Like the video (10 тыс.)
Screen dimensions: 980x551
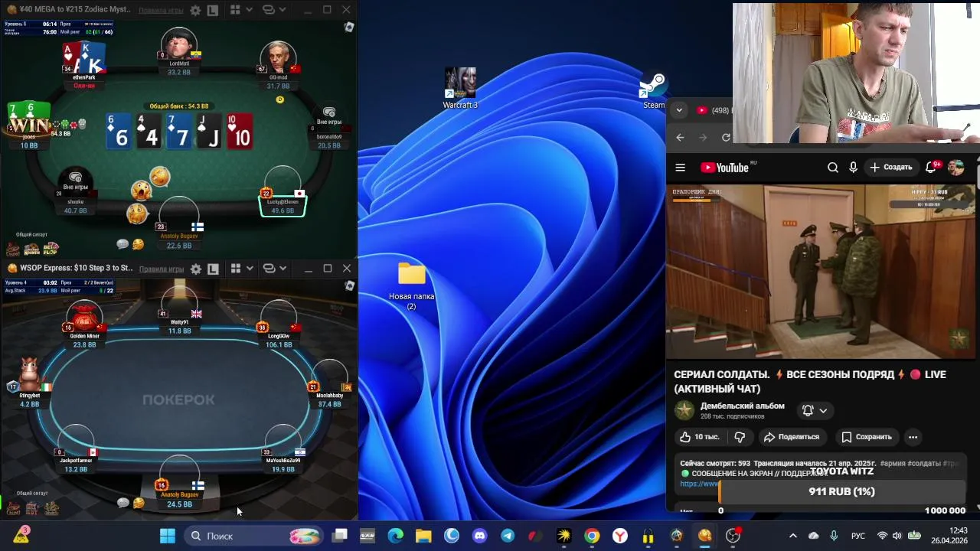tap(700, 437)
